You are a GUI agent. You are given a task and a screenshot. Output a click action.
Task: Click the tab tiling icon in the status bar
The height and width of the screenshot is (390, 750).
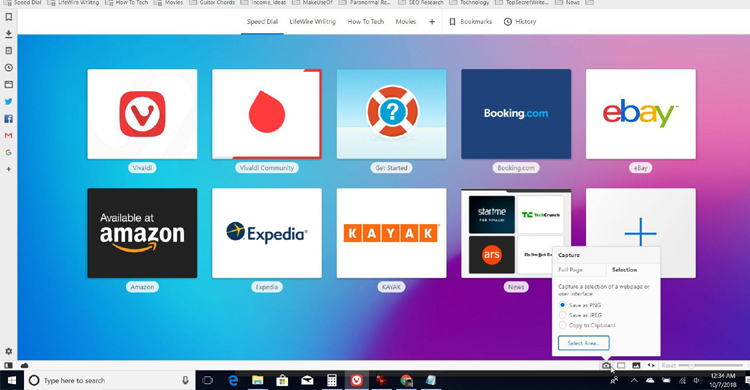coord(621,366)
